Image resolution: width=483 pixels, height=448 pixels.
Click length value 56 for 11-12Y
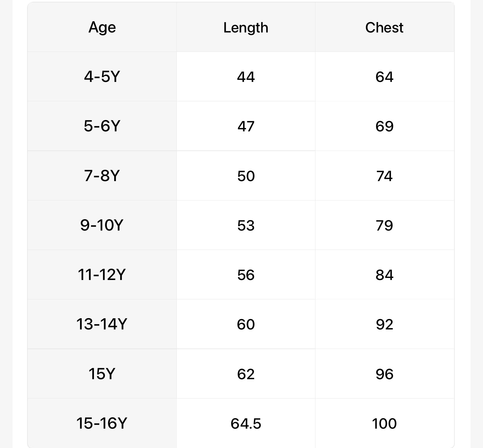[x=246, y=275]
